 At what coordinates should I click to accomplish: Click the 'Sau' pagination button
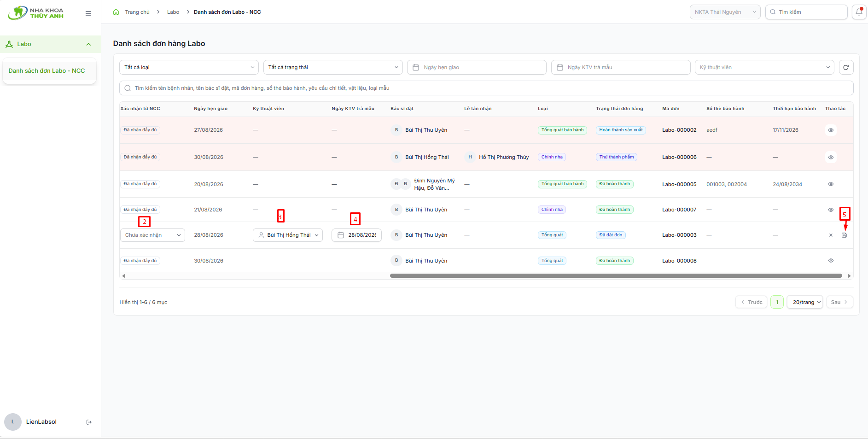[839, 302]
